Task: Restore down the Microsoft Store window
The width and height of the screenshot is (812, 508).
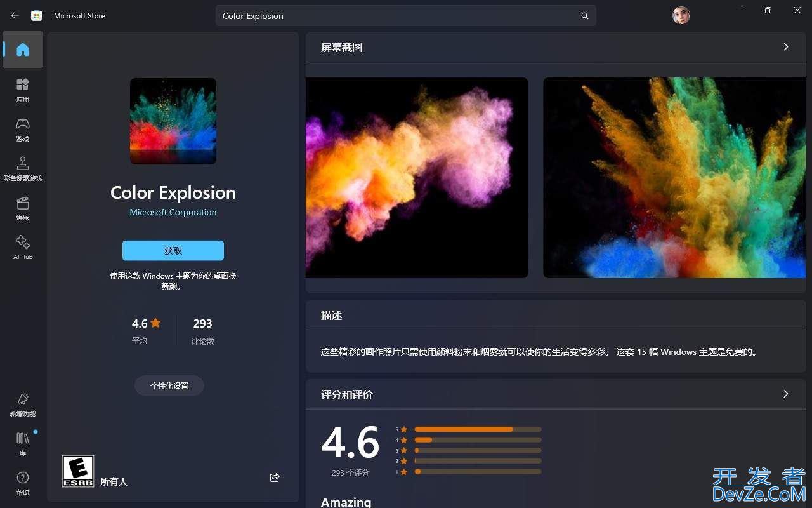Action: tap(768, 10)
